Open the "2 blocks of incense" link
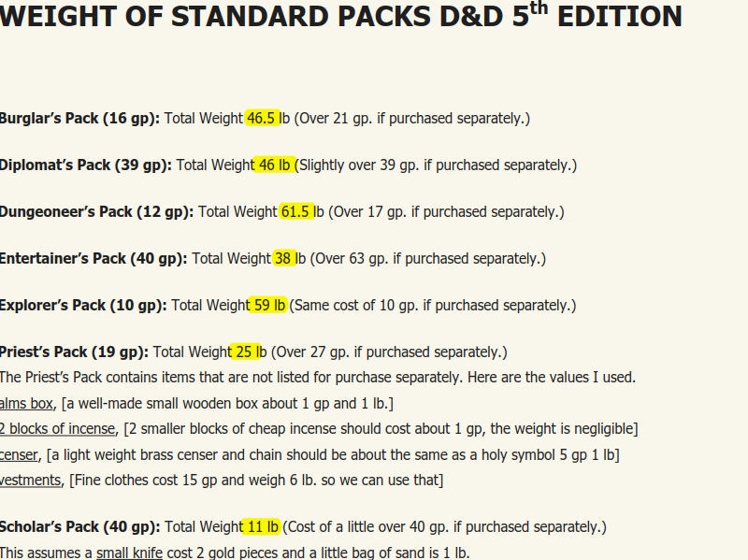Image resolution: width=748 pixels, height=560 pixels. [x=58, y=429]
